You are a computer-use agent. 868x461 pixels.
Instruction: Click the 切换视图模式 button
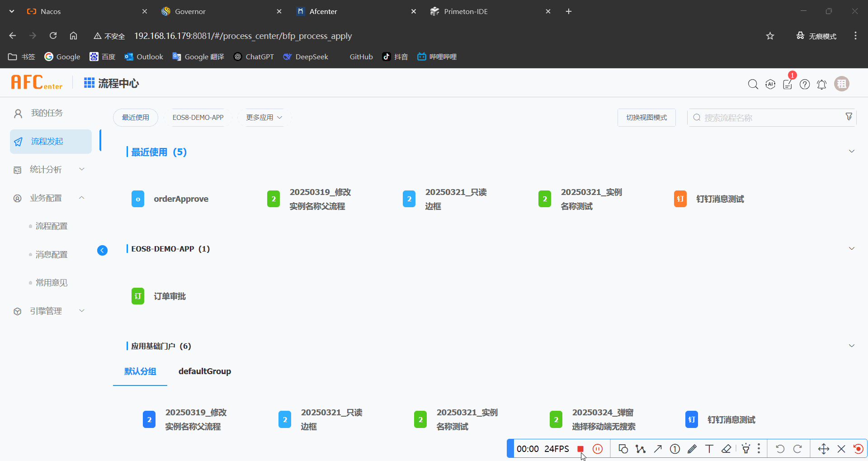[646, 117]
